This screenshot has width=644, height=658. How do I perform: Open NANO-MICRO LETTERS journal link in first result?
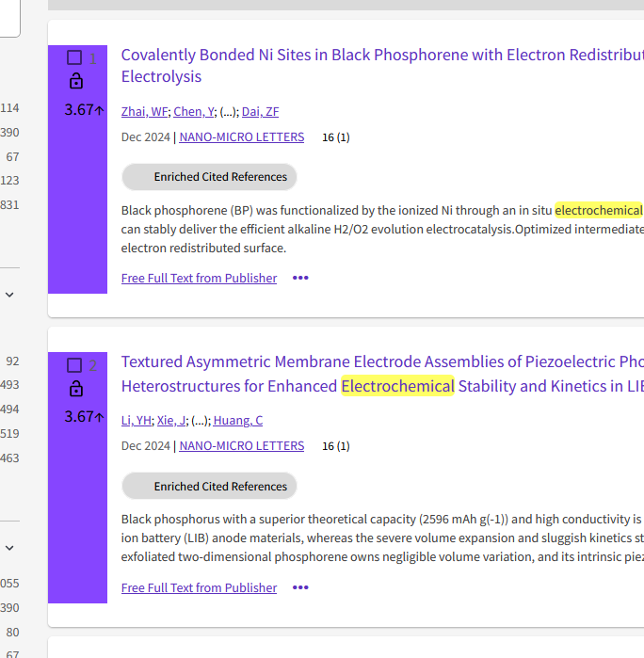[x=241, y=137]
